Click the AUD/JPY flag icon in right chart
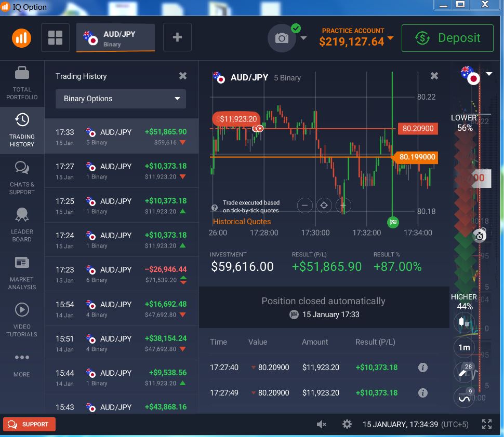This screenshot has height=437, width=504. tap(470, 75)
